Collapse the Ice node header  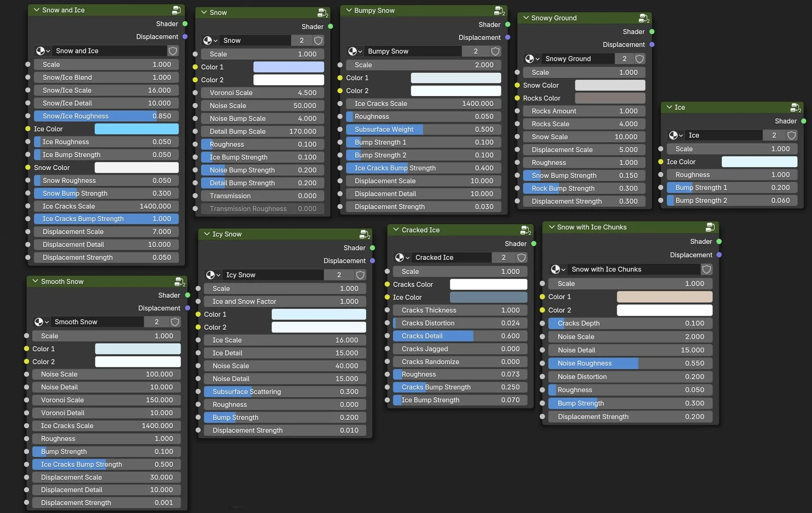(x=670, y=107)
